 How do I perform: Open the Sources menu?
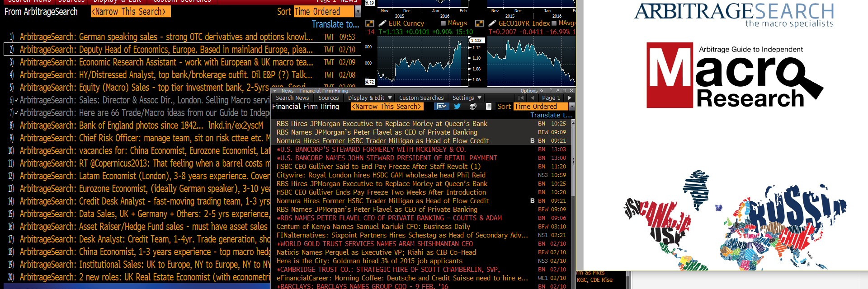click(x=329, y=98)
